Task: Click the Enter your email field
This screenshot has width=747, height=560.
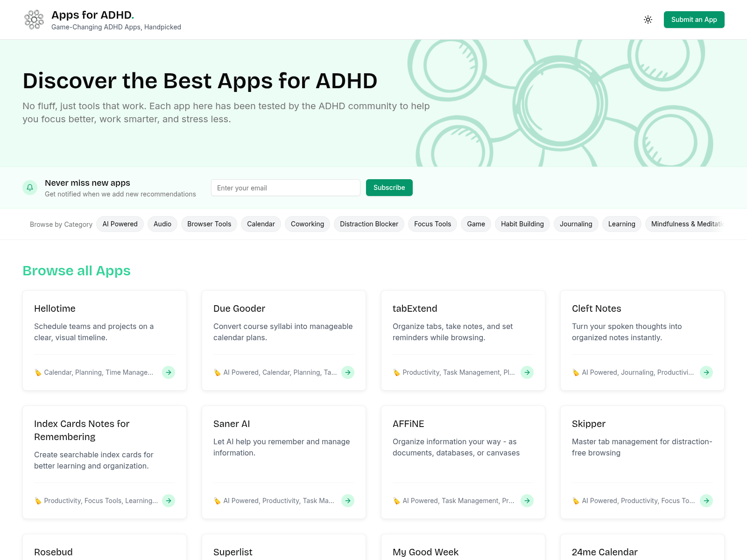Action: (285, 188)
